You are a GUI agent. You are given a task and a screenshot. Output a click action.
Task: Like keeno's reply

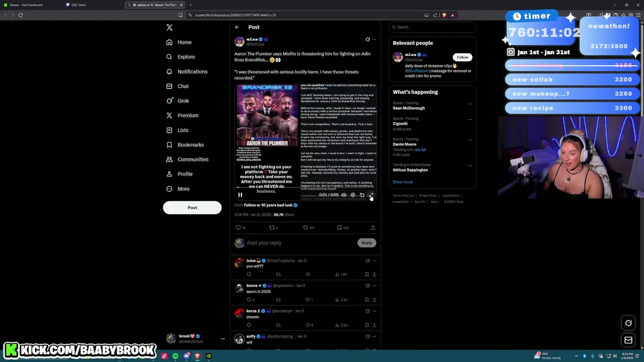click(307, 300)
